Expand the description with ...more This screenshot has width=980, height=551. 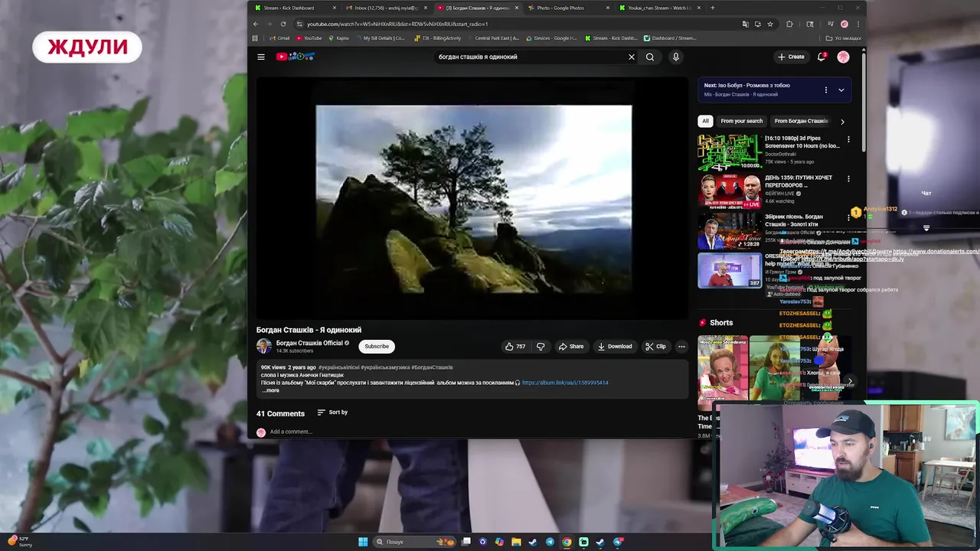(x=271, y=390)
